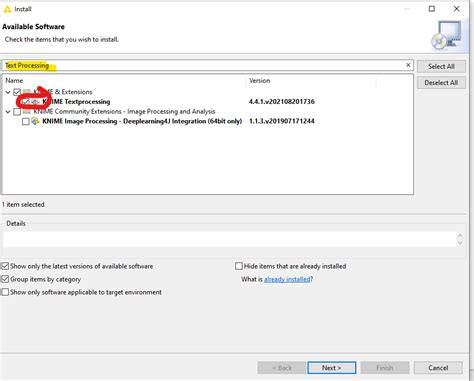Click Deselect All button
This screenshot has width=474, height=381.
441,83
